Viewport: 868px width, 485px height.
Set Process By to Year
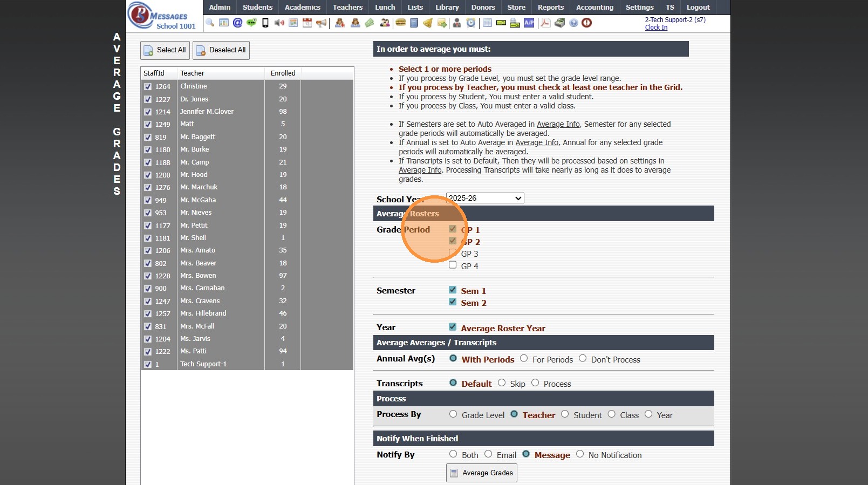648,414
